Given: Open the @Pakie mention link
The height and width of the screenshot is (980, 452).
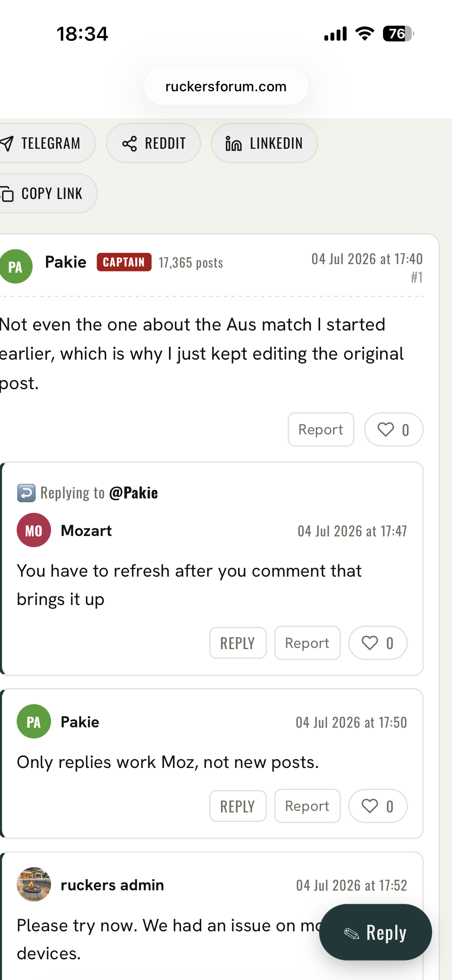Looking at the screenshot, I should pyautogui.click(x=133, y=493).
